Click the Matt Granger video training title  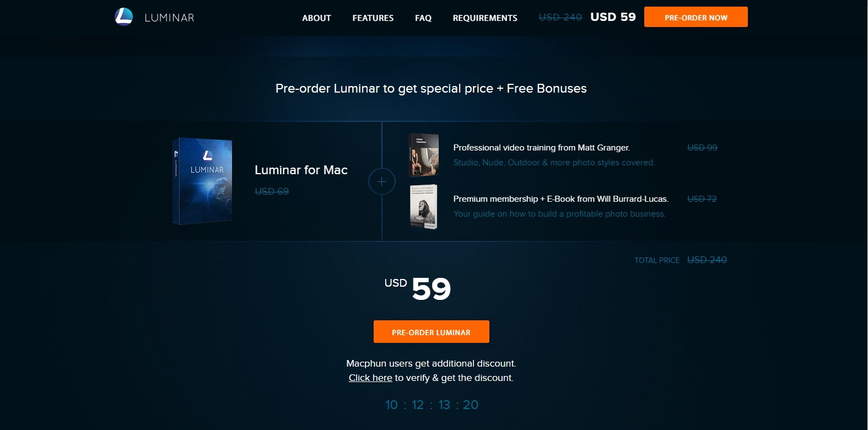click(x=542, y=148)
